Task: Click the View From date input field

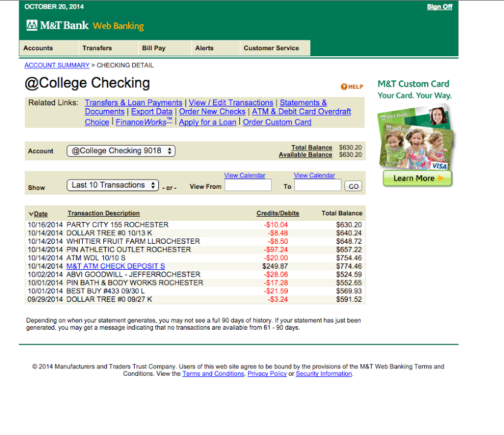Action: click(248, 185)
